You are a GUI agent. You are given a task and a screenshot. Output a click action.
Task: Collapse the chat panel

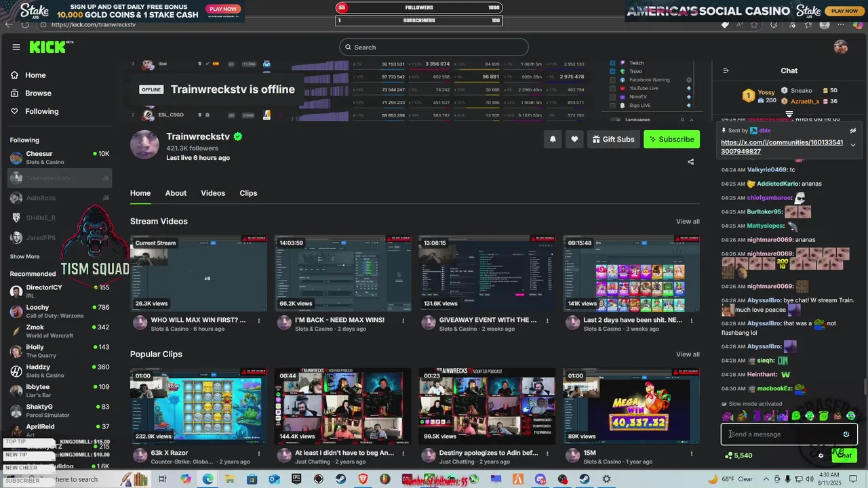pyautogui.click(x=726, y=70)
